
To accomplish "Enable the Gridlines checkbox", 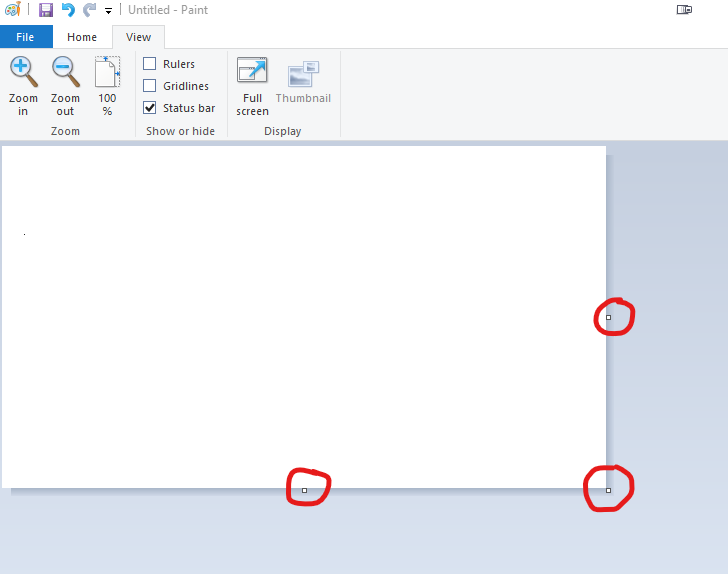I will tap(150, 86).
